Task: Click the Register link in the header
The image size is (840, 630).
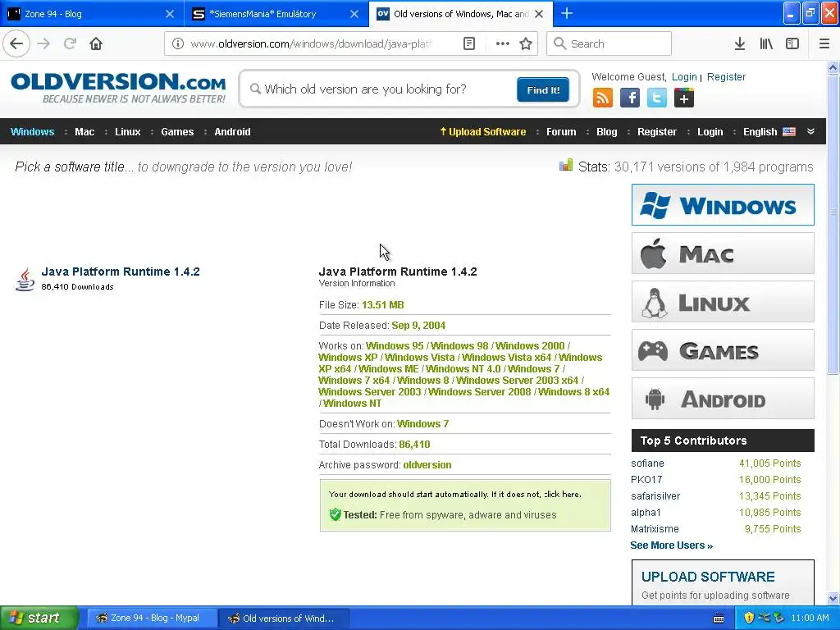Action: 726,76
